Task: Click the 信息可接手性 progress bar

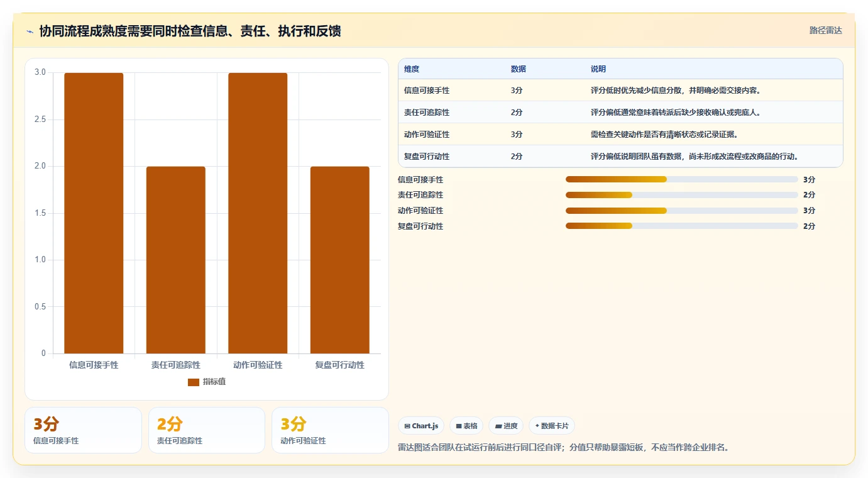Action: point(682,179)
